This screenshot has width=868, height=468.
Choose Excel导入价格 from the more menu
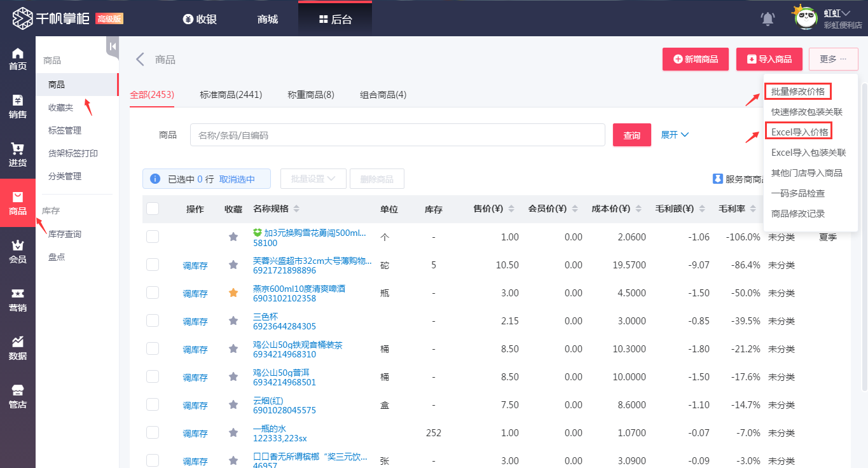(x=799, y=132)
